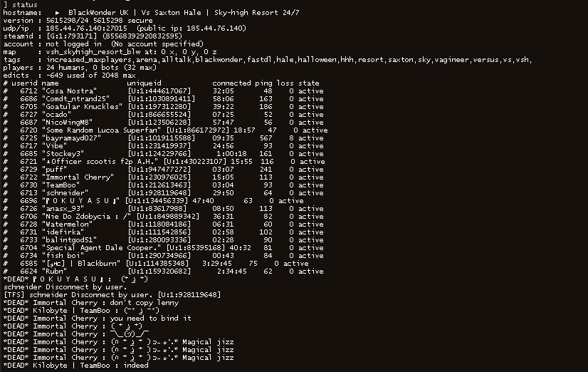Select the "Watermelon" player row
This screenshot has height=372, width=588.
point(164,224)
